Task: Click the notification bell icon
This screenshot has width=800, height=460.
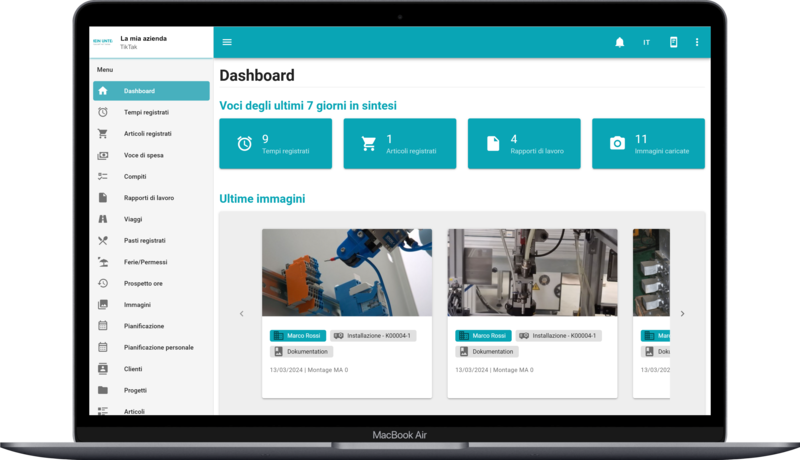Action: coord(619,42)
